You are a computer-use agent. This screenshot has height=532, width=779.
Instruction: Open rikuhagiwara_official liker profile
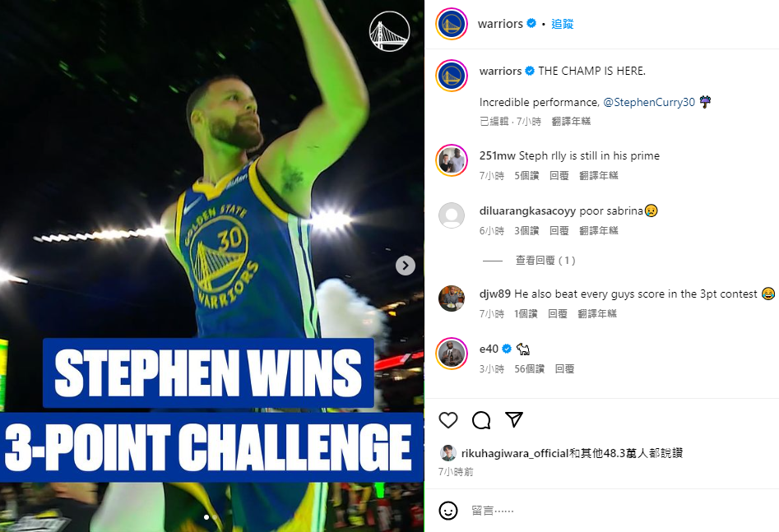tap(515, 453)
